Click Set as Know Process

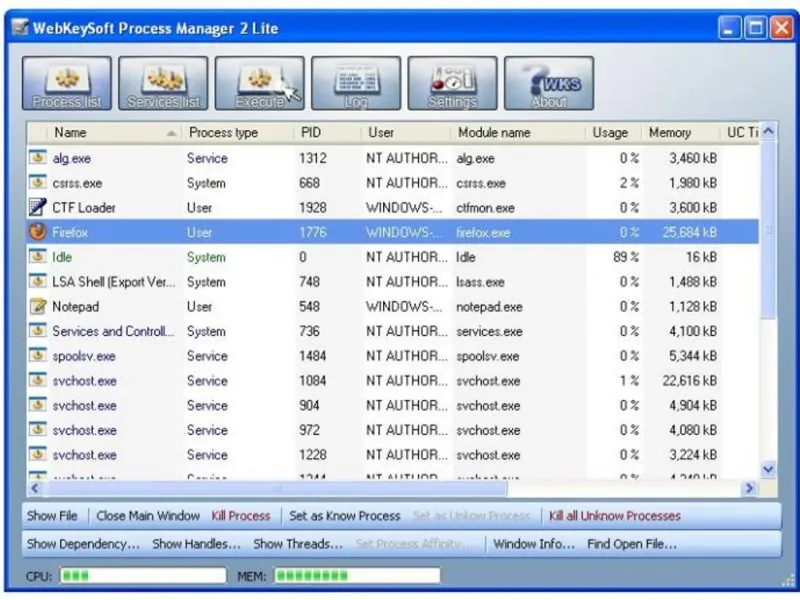pyautogui.click(x=344, y=516)
